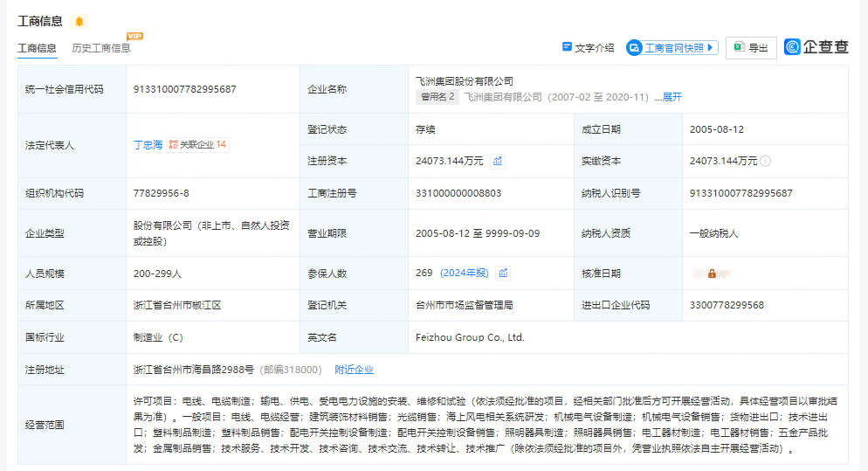Click the 文字介绍 document icon
868x471 pixels.
(567, 47)
